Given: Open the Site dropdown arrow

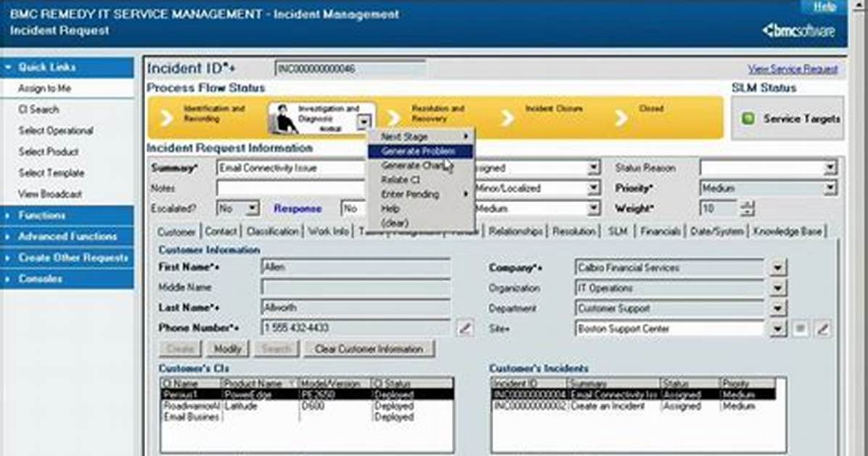Looking at the screenshot, I should [x=777, y=329].
